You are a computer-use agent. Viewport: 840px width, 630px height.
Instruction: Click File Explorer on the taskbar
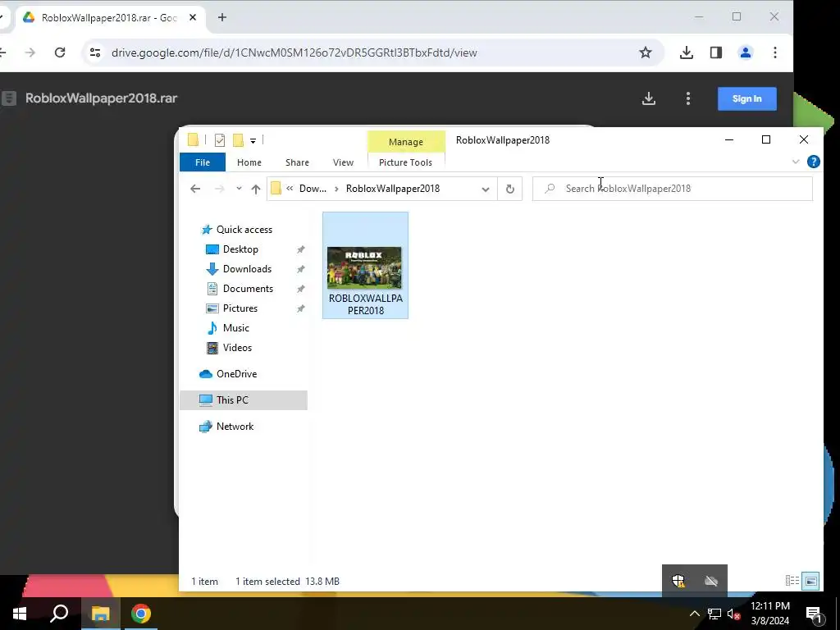click(100, 614)
